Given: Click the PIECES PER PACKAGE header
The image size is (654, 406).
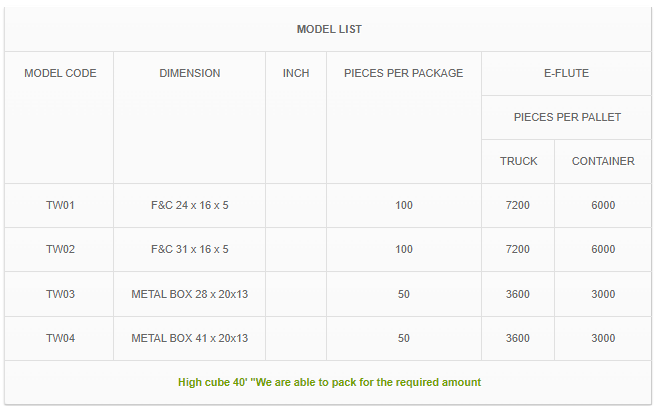Looking at the screenshot, I should pos(403,73).
